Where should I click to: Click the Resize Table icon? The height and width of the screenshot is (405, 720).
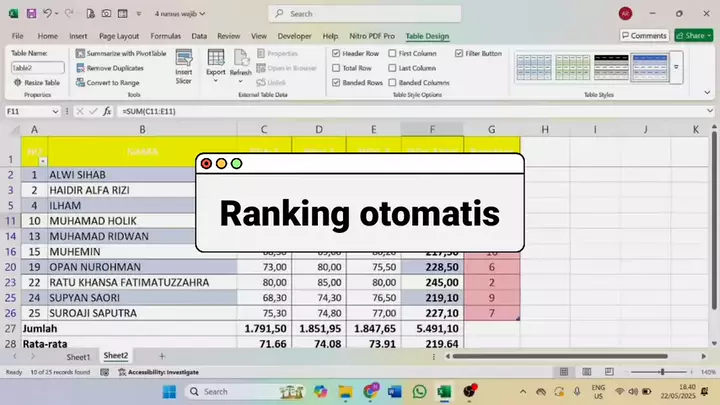[x=39, y=82]
